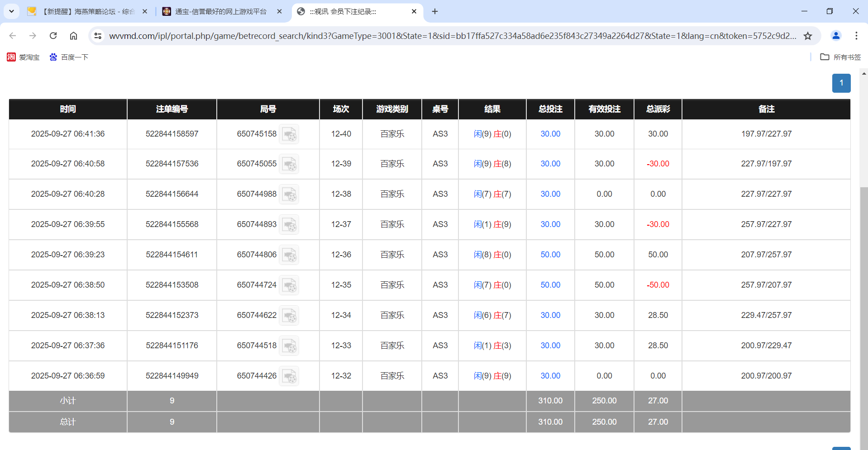Screen dimensions: 868x450
Task: Open replay video for game 650745158
Action: (x=289, y=134)
